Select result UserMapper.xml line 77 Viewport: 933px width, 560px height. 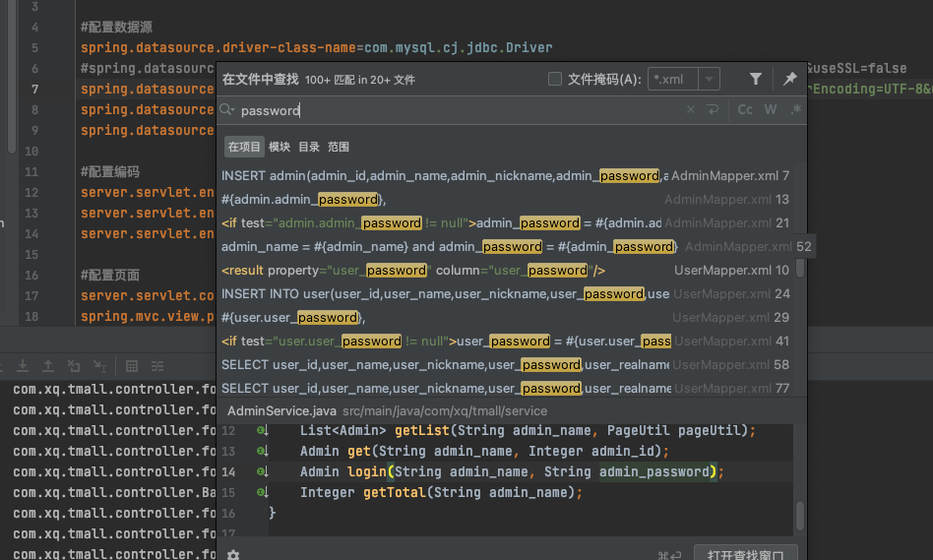tap(506, 388)
